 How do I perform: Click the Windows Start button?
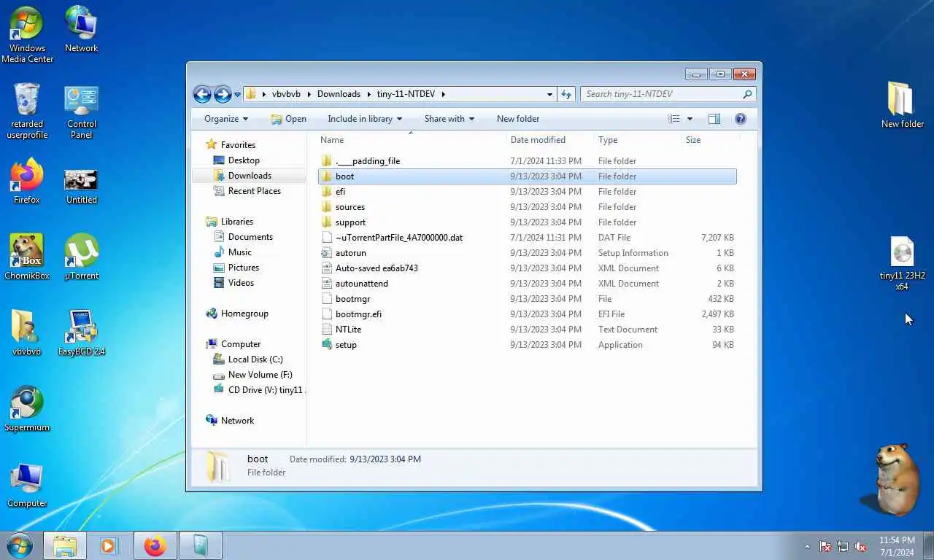[x=20, y=545]
